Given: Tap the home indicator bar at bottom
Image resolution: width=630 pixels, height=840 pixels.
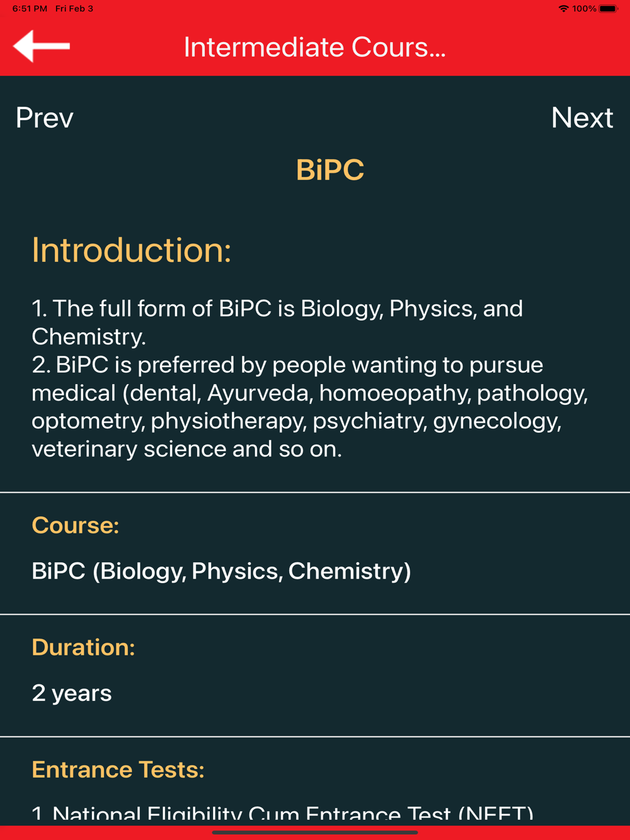Looking at the screenshot, I should click(x=315, y=832).
